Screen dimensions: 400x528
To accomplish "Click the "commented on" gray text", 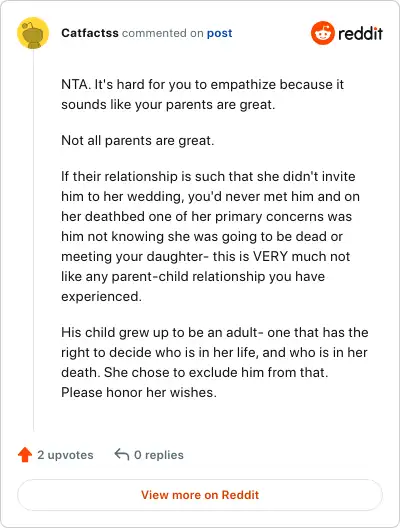I will tap(163, 33).
